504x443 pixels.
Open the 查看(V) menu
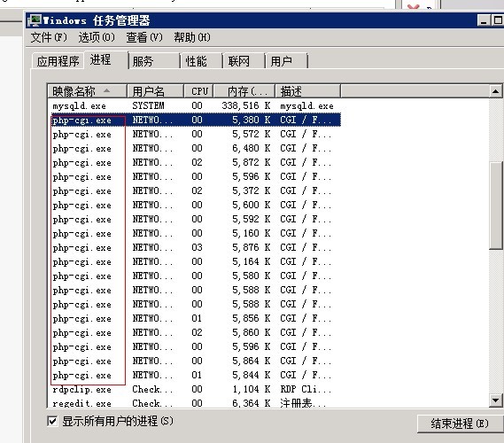pyautogui.click(x=144, y=37)
